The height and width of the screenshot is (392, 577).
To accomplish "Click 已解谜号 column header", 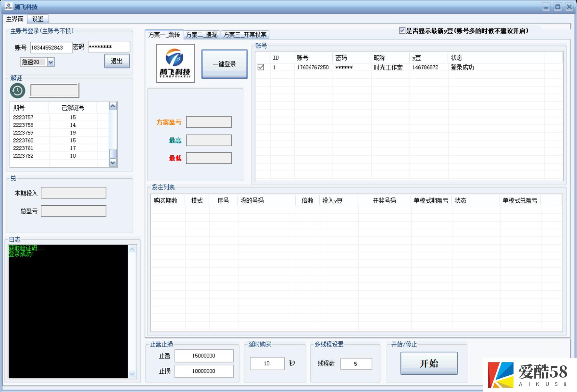I will point(73,108).
